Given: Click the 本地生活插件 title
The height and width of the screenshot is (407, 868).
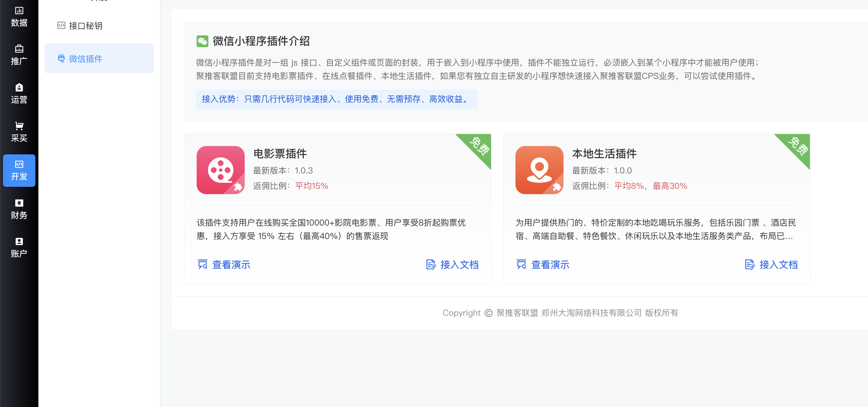Looking at the screenshot, I should click(x=604, y=153).
